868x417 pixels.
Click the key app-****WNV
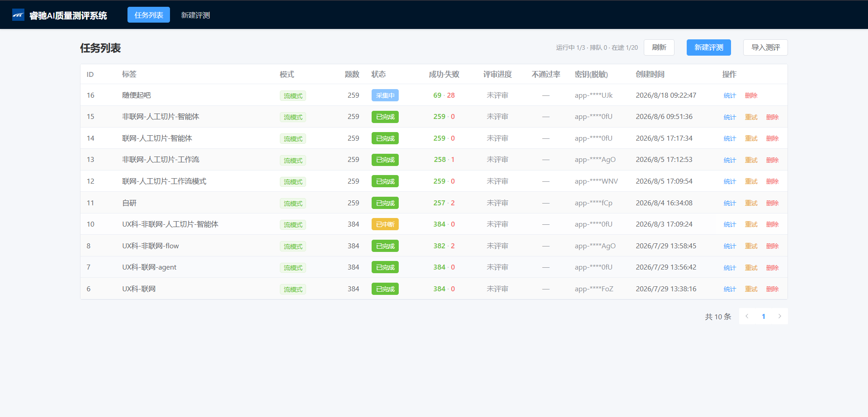coord(596,181)
